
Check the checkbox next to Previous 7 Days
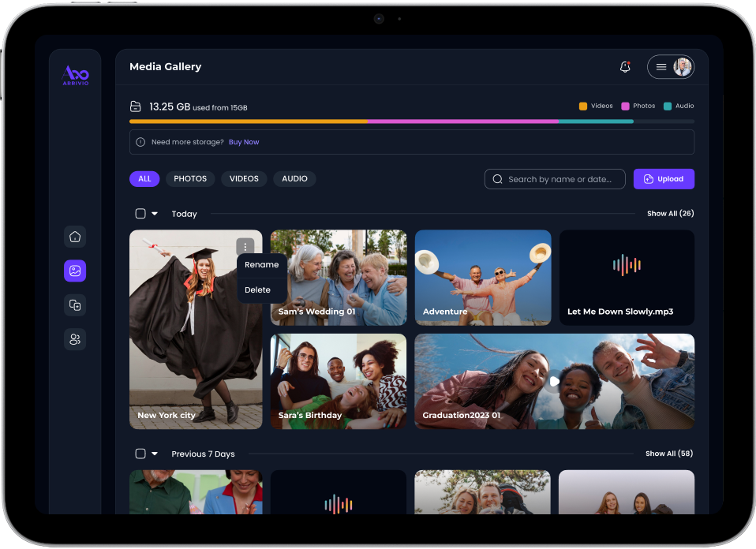(x=140, y=454)
